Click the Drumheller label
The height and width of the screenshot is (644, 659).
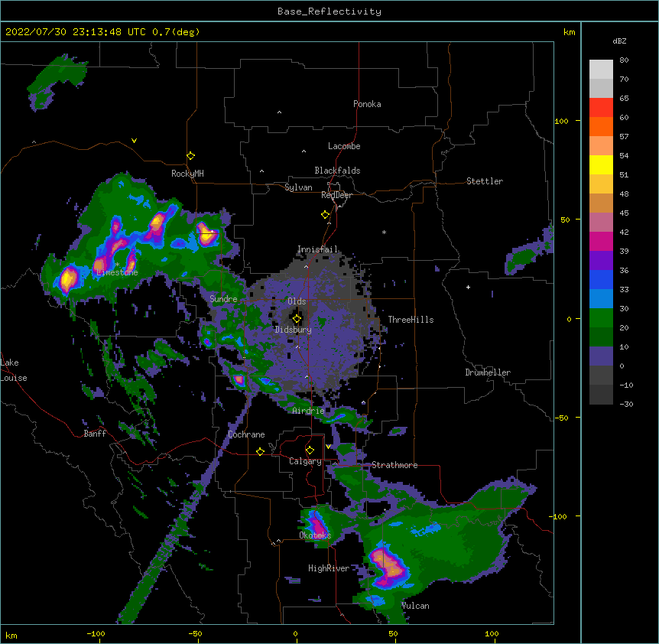488,372
